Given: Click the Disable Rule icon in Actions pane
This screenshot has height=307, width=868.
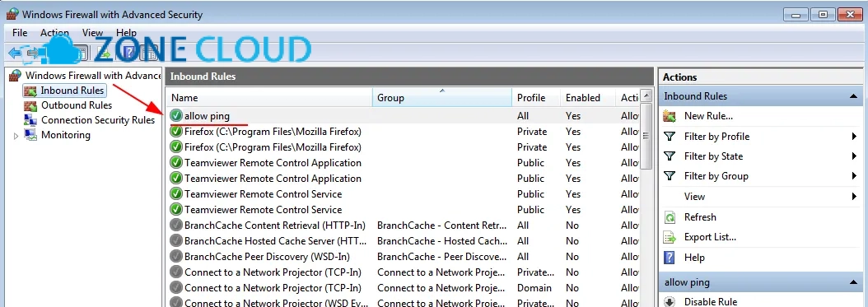Looking at the screenshot, I should pyautogui.click(x=670, y=302).
